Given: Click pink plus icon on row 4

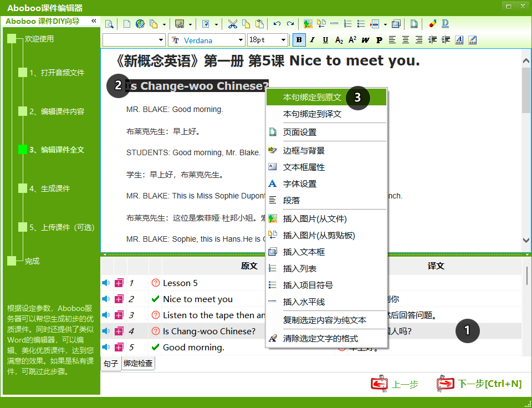Looking at the screenshot, I should tap(119, 331).
